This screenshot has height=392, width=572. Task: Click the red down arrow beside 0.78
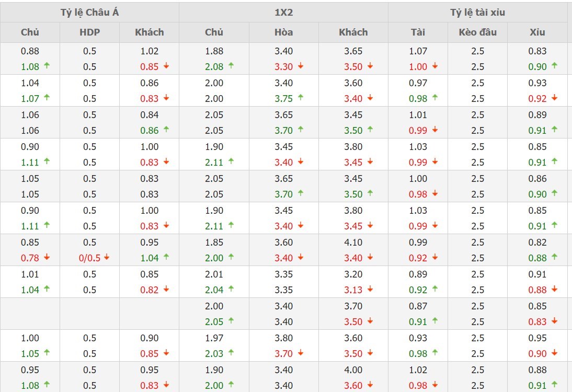[x=47, y=257]
